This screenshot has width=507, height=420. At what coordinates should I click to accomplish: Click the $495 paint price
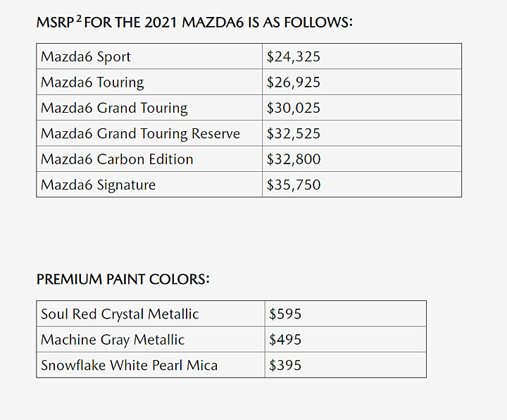coord(285,340)
